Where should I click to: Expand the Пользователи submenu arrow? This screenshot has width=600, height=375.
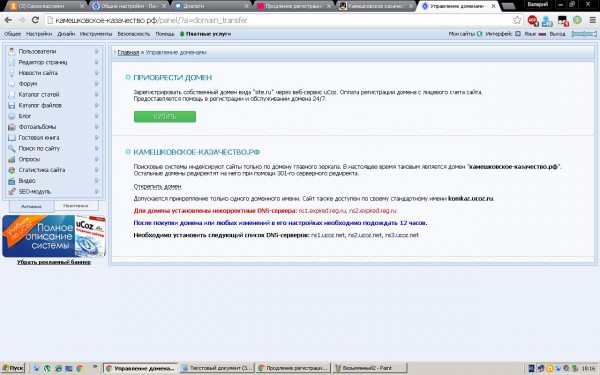tap(96, 51)
